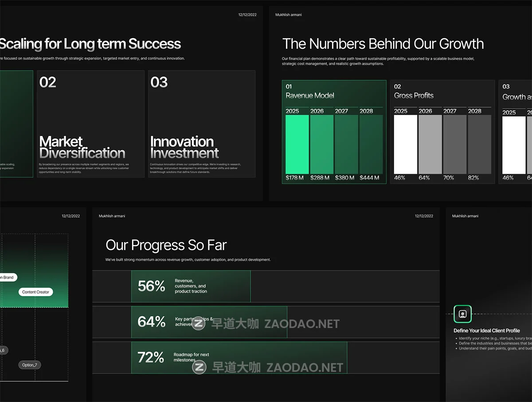Click the Define Your Ideal Client Profile heading
The height and width of the screenshot is (402, 532).
tap(486, 331)
